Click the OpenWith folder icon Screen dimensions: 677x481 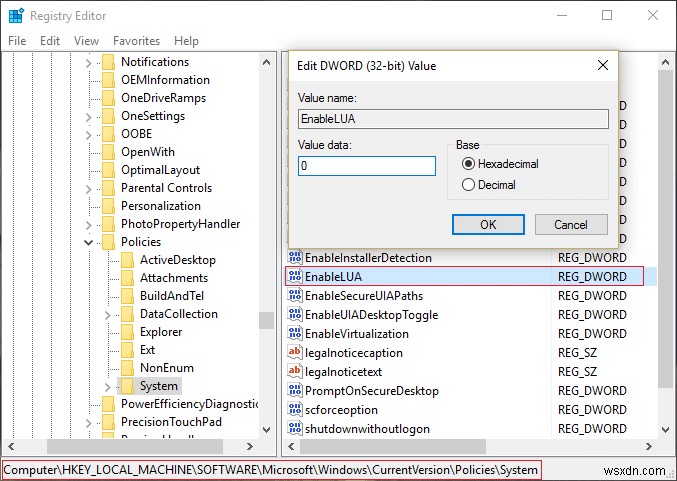(x=108, y=152)
